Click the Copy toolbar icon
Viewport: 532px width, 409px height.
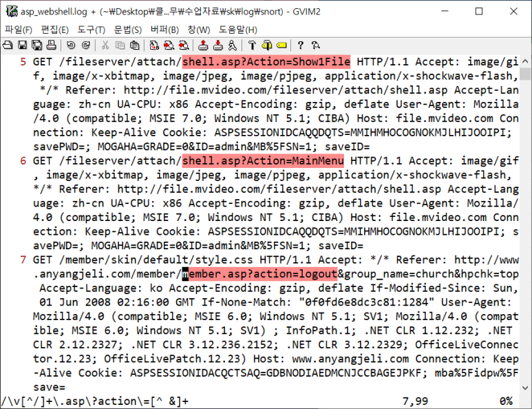coord(120,45)
